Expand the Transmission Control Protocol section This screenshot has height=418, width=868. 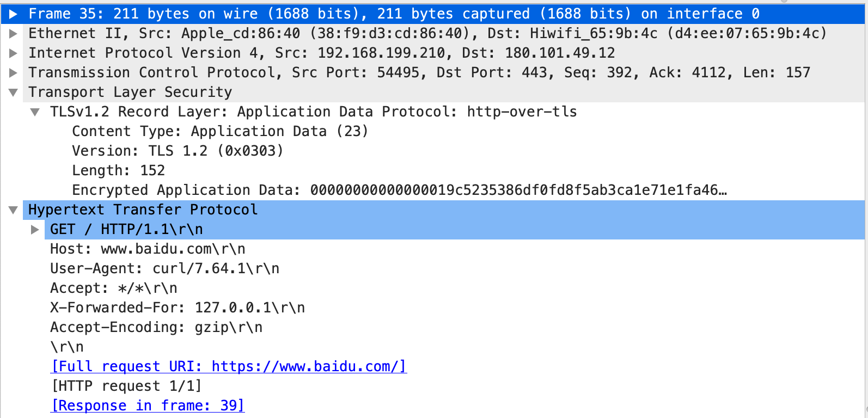click(x=14, y=73)
